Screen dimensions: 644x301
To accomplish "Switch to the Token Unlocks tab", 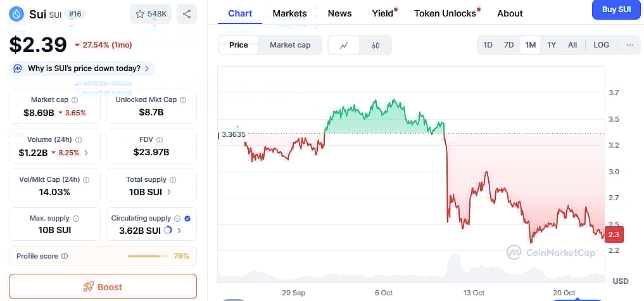I will (445, 13).
